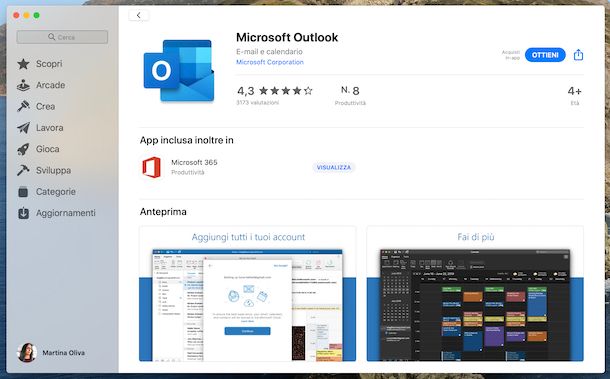Image resolution: width=610 pixels, height=379 pixels.
Task: Go back with the chevron button
Action: tap(138, 15)
